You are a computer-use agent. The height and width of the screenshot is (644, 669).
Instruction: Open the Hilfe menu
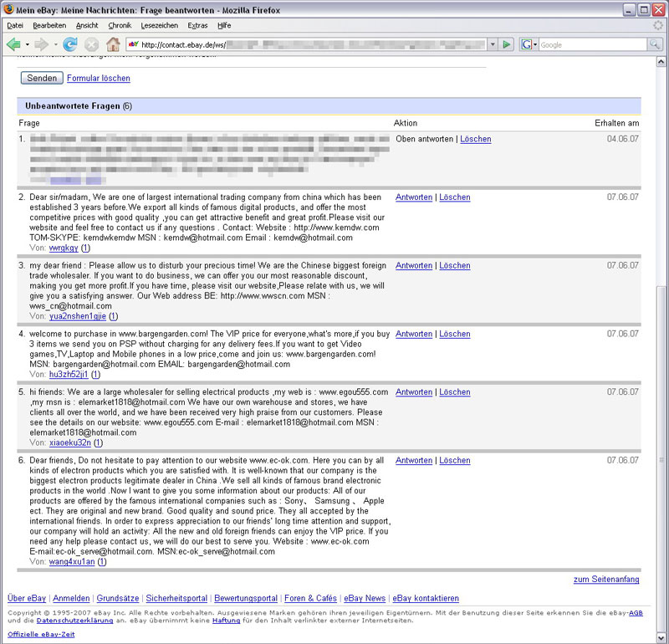click(224, 26)
